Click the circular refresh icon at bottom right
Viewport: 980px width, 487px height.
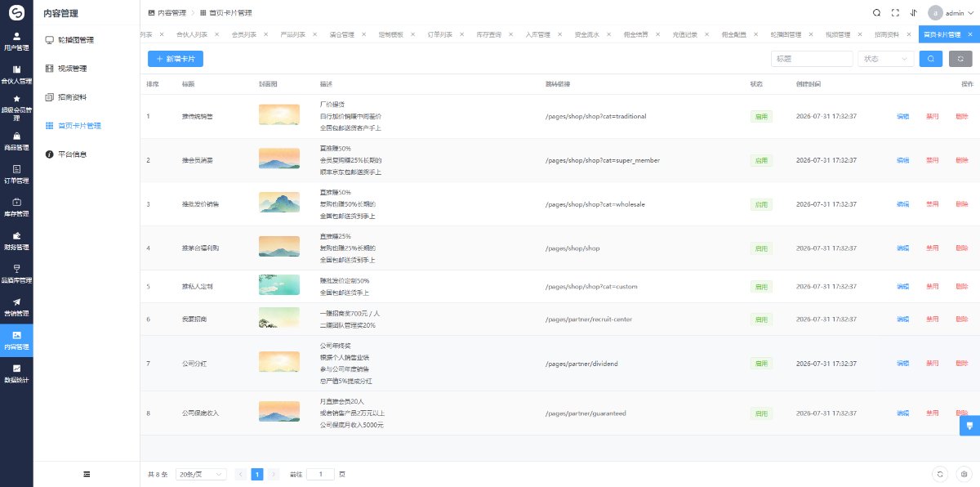[940, 474]
